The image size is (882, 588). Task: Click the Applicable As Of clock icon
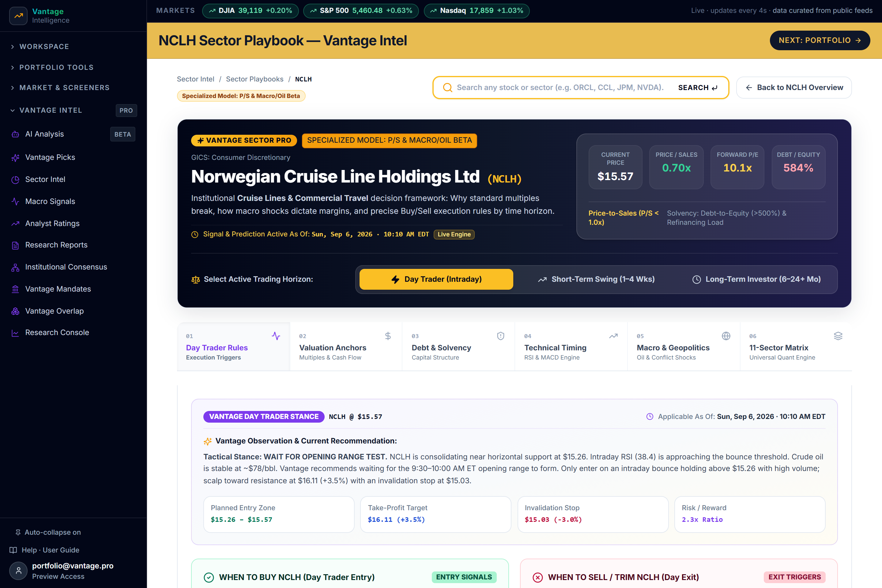pyautogui.click(x=650, y=417)
